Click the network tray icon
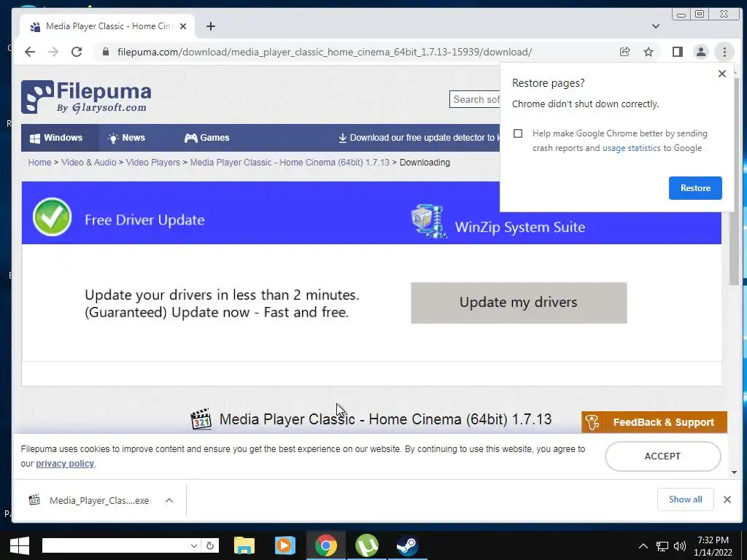 [x=662, y=546]
